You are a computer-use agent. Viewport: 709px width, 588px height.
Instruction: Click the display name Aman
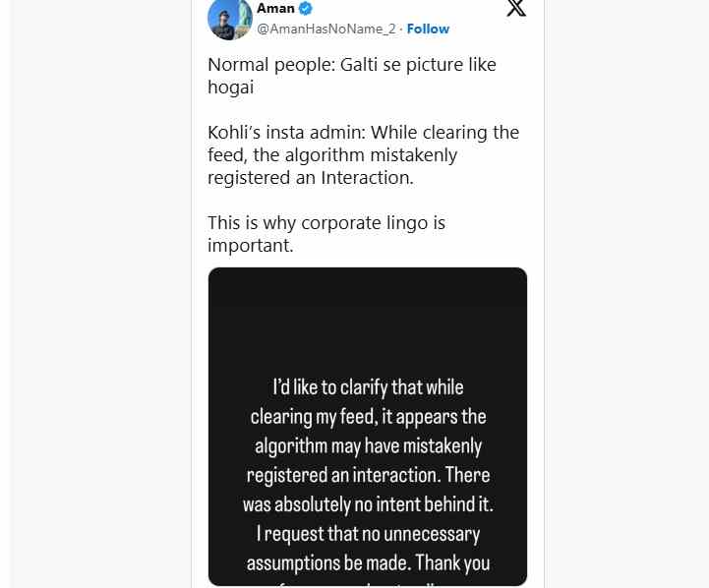tap(275, 8)
